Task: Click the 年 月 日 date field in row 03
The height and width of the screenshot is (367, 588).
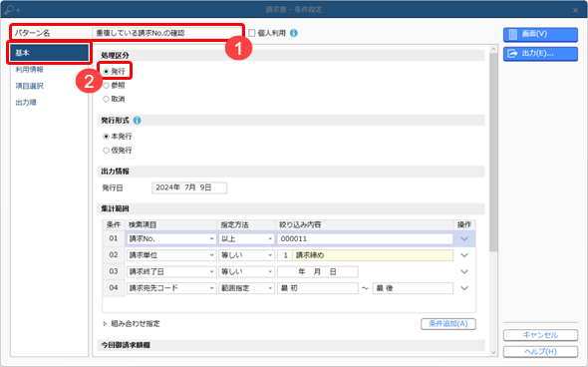Action: click(318, 271)
